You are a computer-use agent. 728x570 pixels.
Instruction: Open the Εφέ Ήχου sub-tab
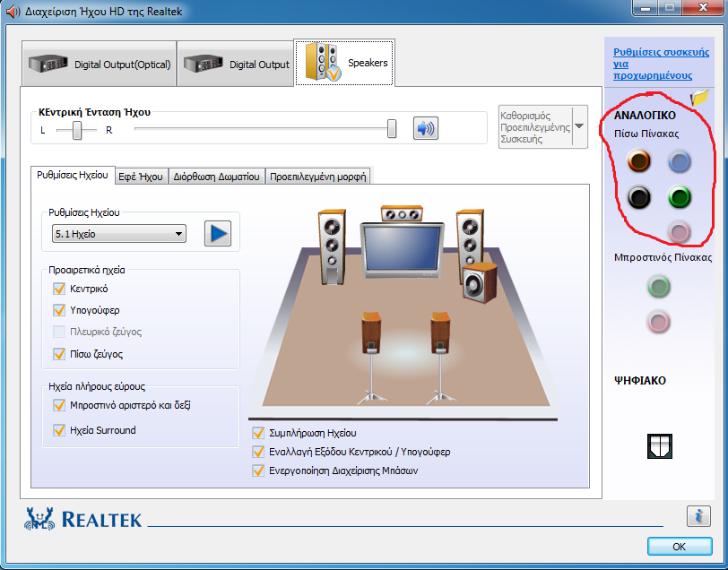[141, 177]
